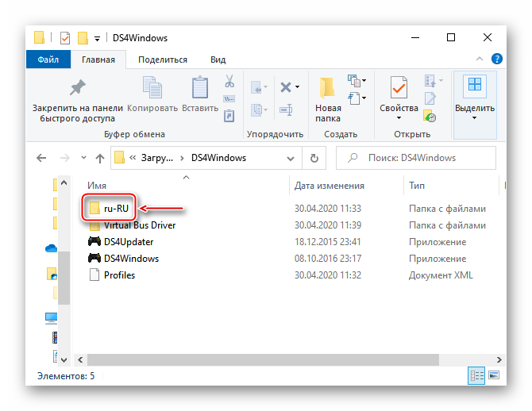Open the Файл tab
Viewport: 532px width, 411px height.
coord(48,60)
